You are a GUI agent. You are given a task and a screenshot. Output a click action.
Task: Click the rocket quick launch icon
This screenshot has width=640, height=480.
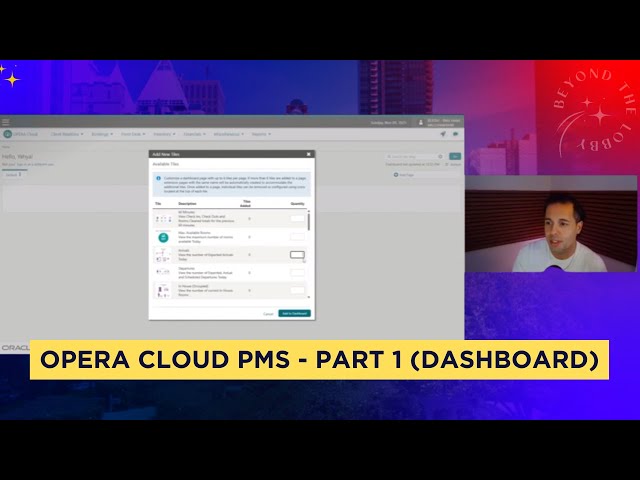point(443,134)
